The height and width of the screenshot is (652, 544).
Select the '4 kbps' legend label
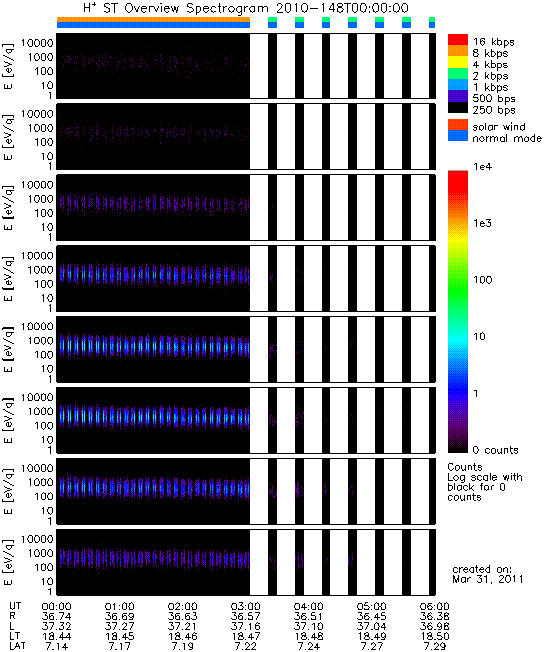tap(490, 64)
